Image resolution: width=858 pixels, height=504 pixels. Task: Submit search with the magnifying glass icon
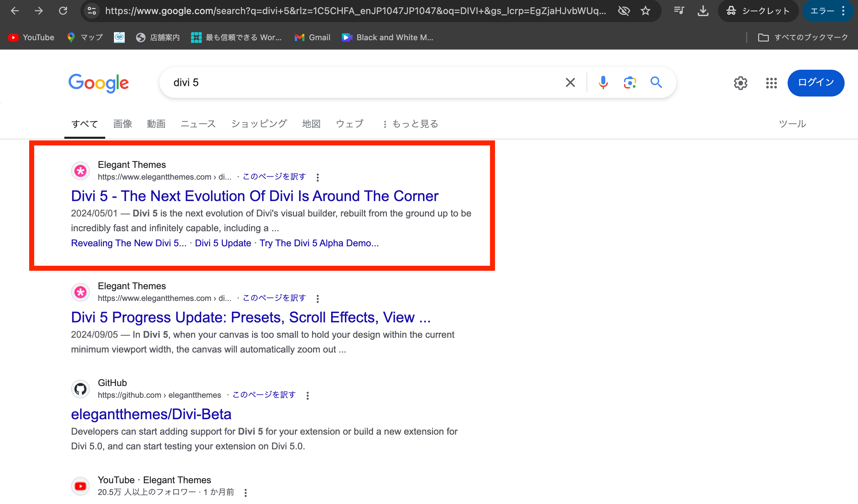656,83
